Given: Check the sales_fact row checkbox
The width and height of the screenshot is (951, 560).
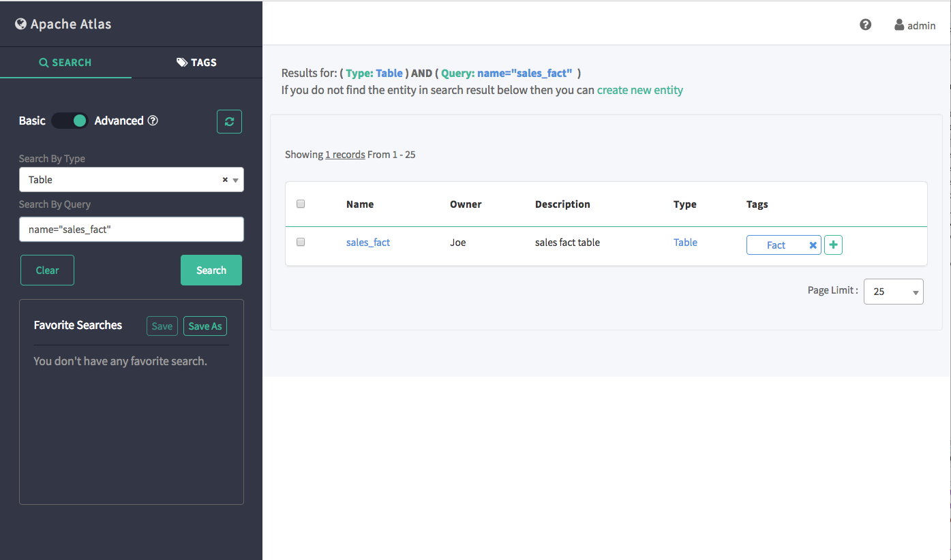Looking at the screenshot, I should tap(301, 242).
